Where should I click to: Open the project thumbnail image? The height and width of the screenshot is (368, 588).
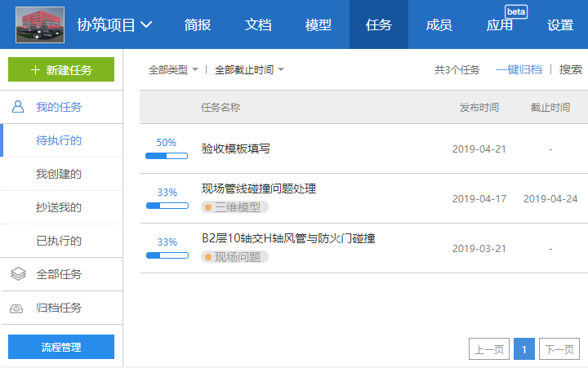point(40,24)
